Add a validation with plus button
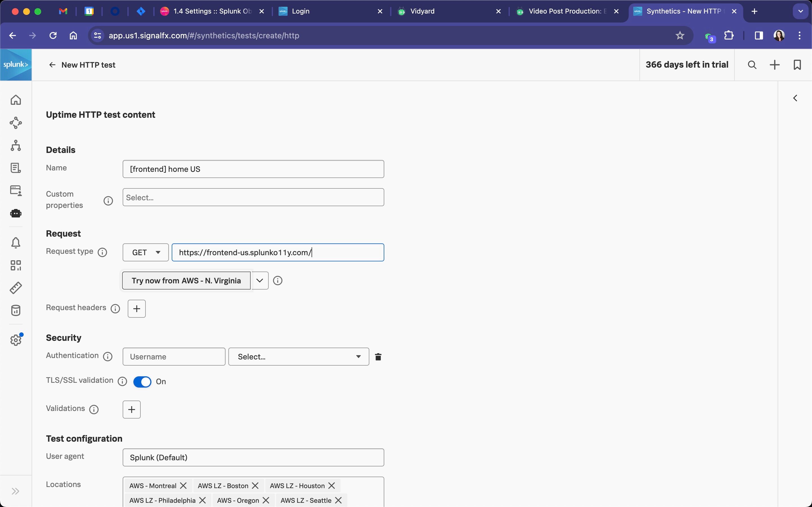812x507 pixels. click(132, 410)
